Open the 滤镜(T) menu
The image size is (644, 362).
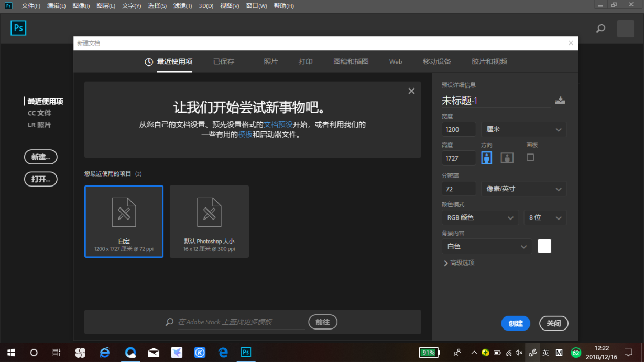(182, 6)
